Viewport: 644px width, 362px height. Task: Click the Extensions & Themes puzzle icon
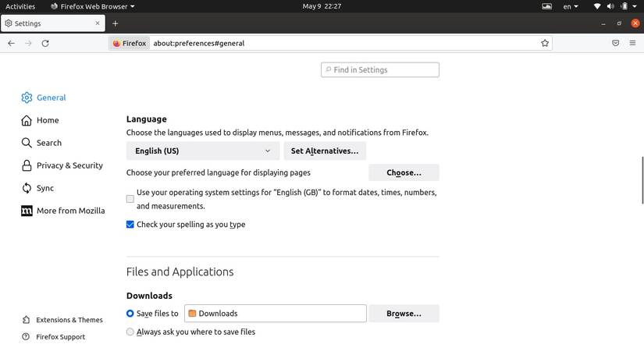(26, 320)
